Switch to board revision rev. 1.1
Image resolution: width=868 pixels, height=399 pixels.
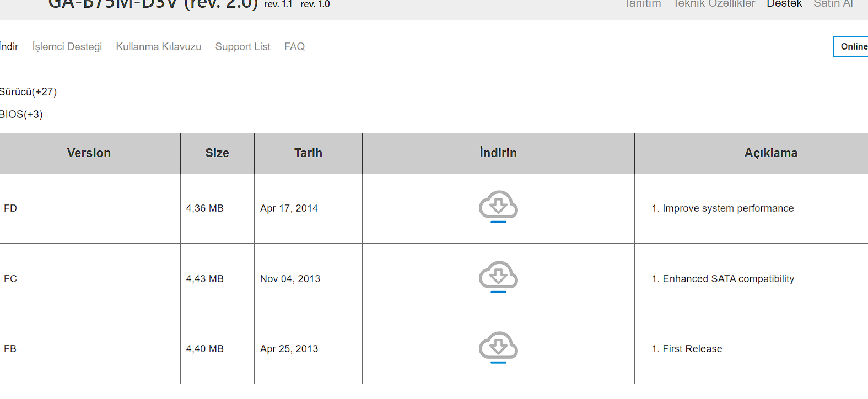click(278, 4)
